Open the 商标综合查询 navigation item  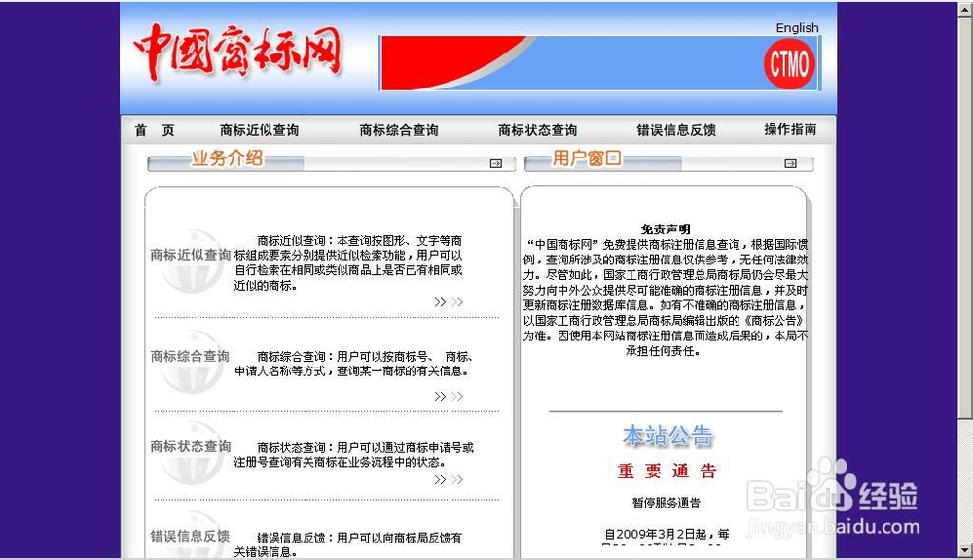click(x=398, y=130)
